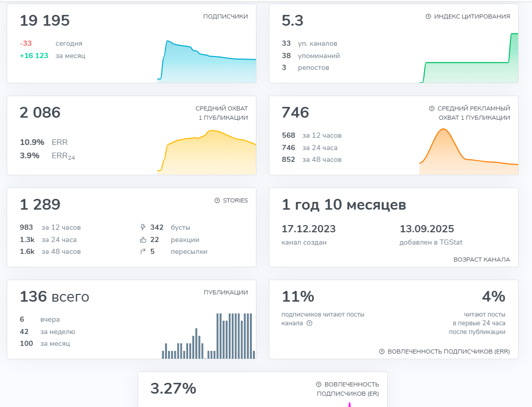
Task: Open the ПОДПИСЧИКИ card title
Action: click(x=225, y=16)
